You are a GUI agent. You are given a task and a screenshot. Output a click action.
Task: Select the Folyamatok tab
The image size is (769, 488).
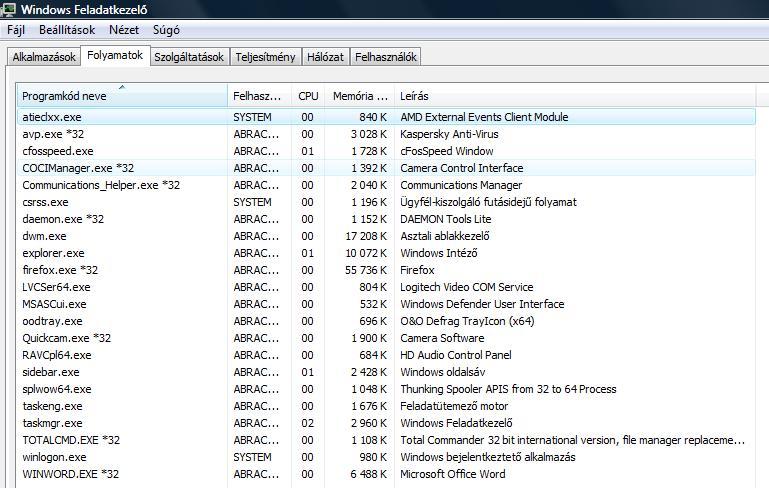point(115,55)
